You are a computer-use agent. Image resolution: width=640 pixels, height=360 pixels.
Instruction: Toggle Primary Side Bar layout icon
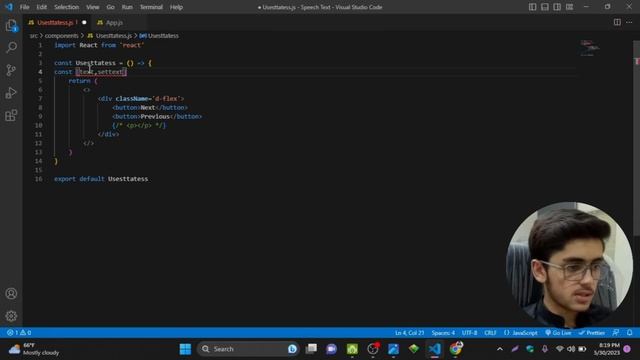pyautogui.click(x=532, y=7)
